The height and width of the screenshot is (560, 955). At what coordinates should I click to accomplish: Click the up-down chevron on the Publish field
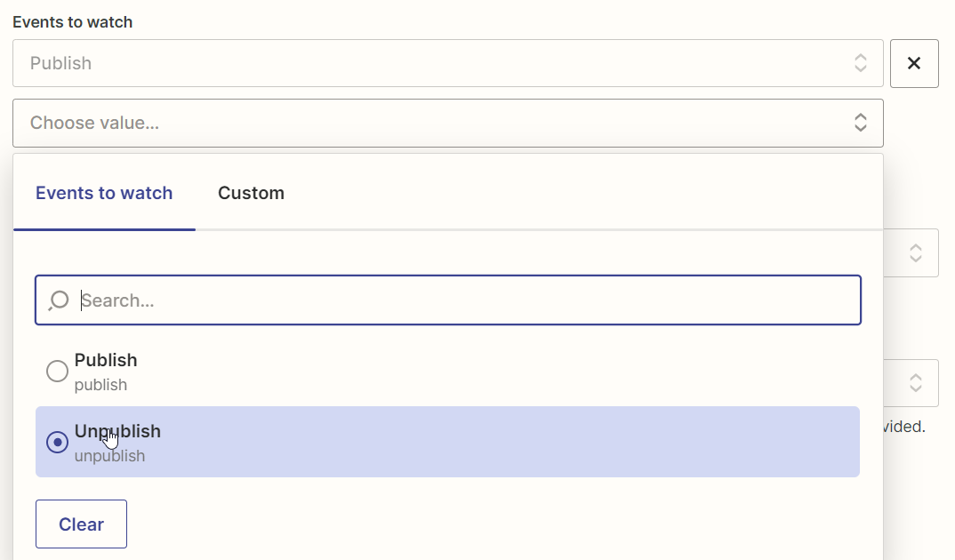(x=860, y=63)
